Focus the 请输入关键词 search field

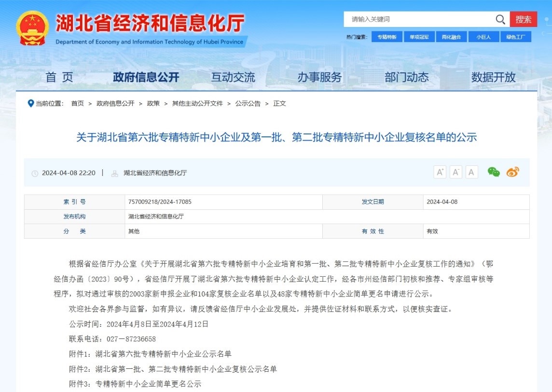(x=417, y=19)
